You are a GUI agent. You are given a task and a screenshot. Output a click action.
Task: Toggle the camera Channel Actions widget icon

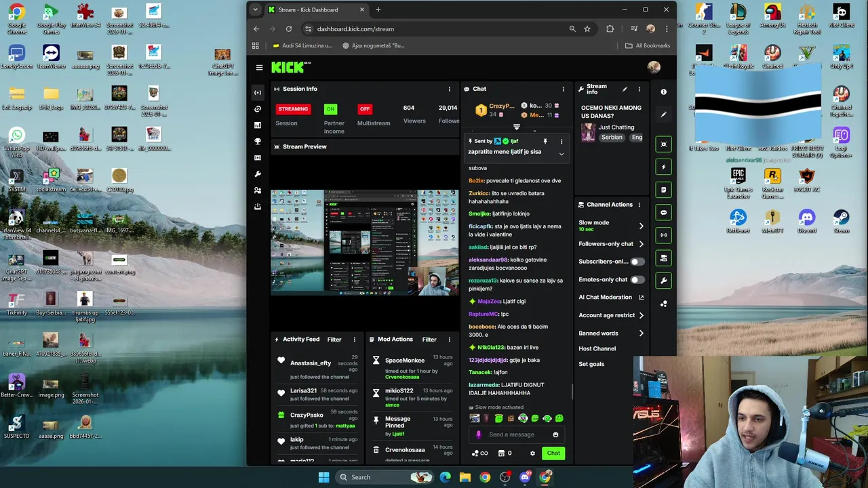point(663,258)
